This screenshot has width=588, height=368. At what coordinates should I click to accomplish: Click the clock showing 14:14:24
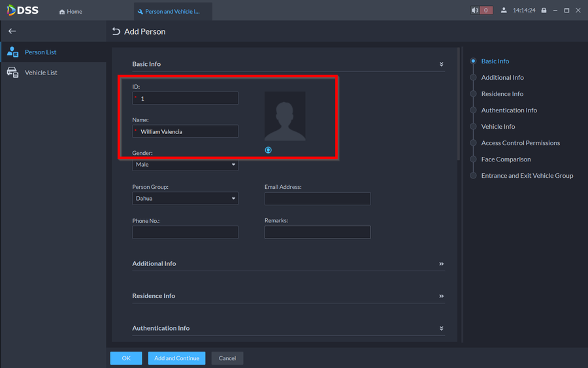(524, 10)
